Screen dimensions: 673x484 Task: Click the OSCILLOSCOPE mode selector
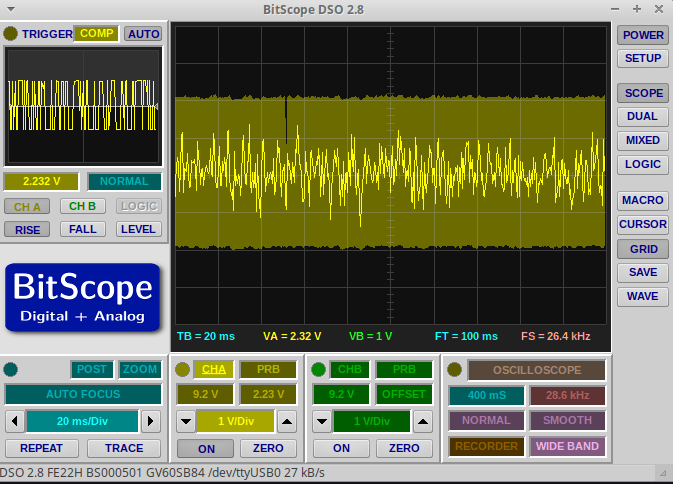(537, 370)
